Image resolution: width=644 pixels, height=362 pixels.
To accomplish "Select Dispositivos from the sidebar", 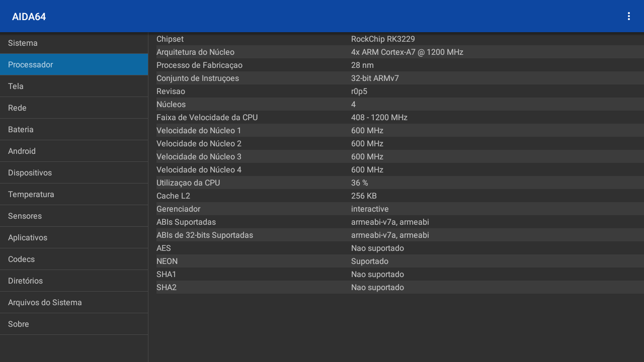I will (x=74, y=173).
